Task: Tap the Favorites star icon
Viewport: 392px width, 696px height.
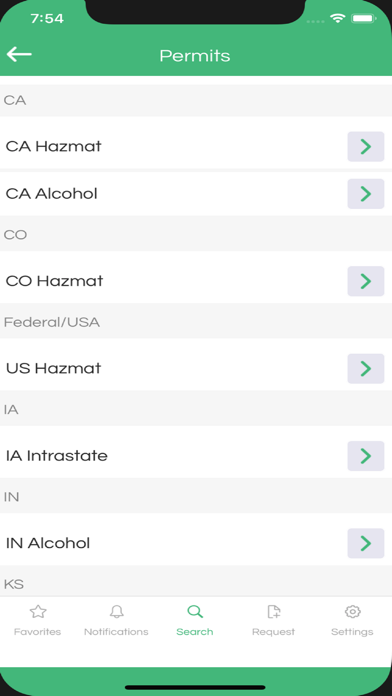Action: click(38, 612)
